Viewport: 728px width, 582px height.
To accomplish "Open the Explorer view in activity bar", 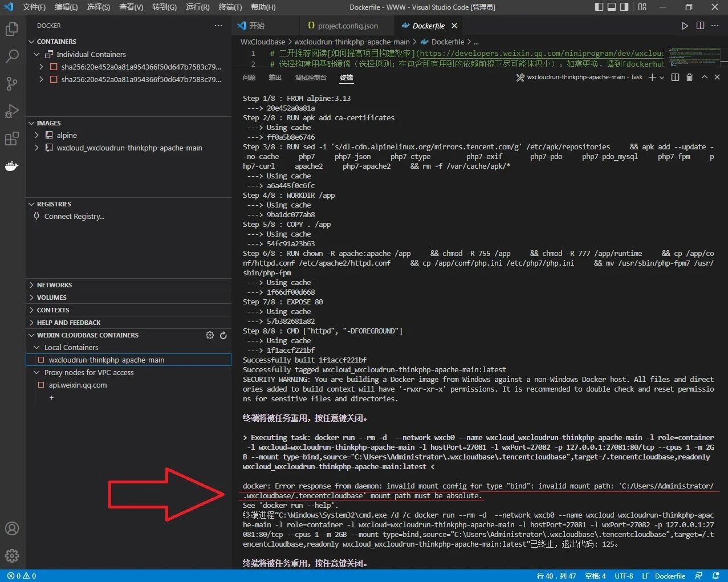I will coord(12,29).
